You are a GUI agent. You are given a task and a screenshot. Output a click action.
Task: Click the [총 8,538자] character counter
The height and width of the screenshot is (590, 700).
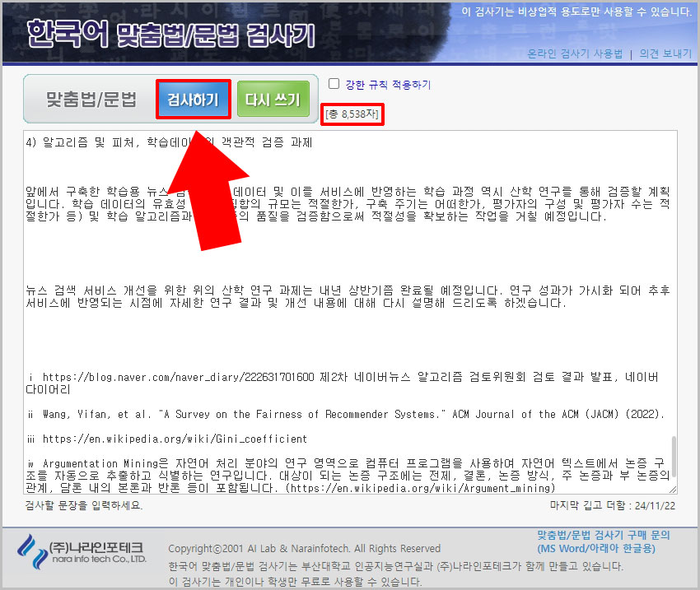pos(351,114)
